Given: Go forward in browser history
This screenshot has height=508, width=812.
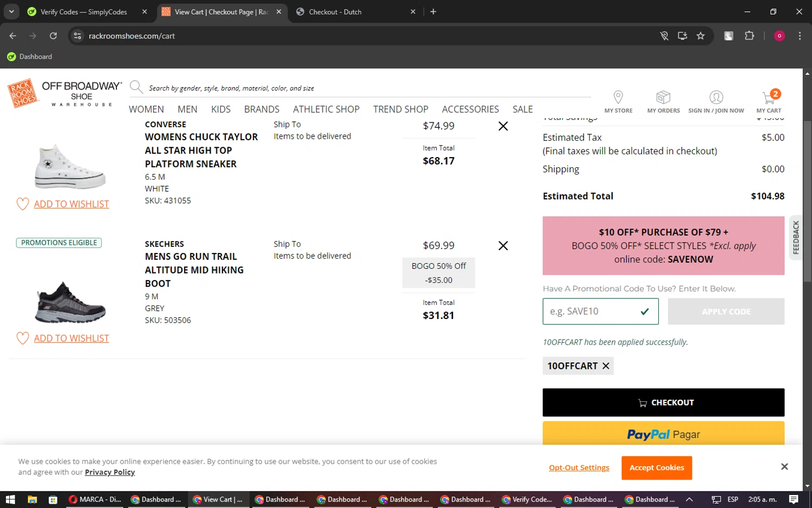Looking at the screenshot, I should (x=33, y=36).
